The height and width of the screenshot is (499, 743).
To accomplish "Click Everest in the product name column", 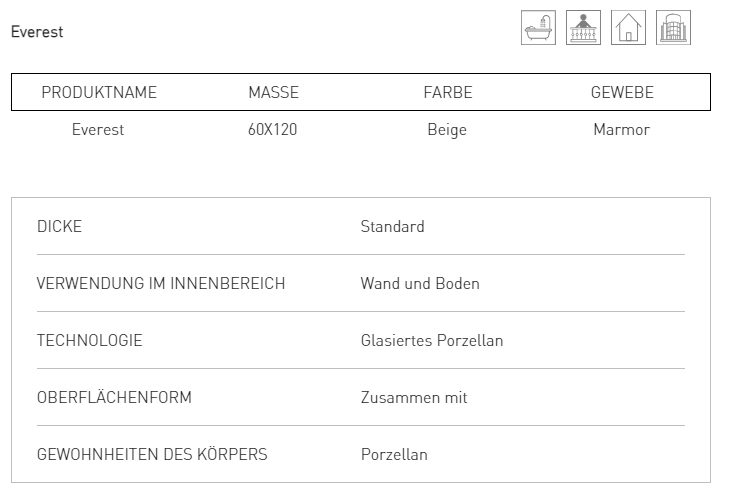I will tap(98, 129).
